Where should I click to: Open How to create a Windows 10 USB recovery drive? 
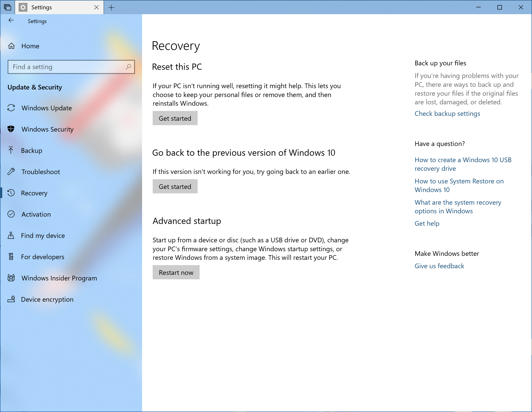[x=463, y=164]
